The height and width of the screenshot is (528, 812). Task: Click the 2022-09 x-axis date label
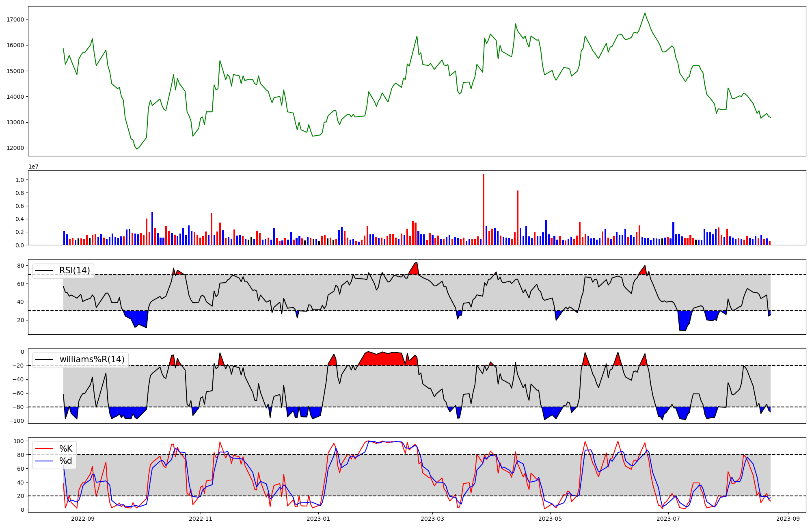[82, 519]
